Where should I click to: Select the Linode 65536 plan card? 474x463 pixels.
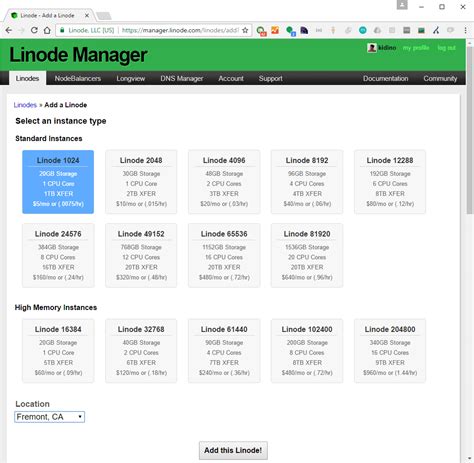(224, 255)
